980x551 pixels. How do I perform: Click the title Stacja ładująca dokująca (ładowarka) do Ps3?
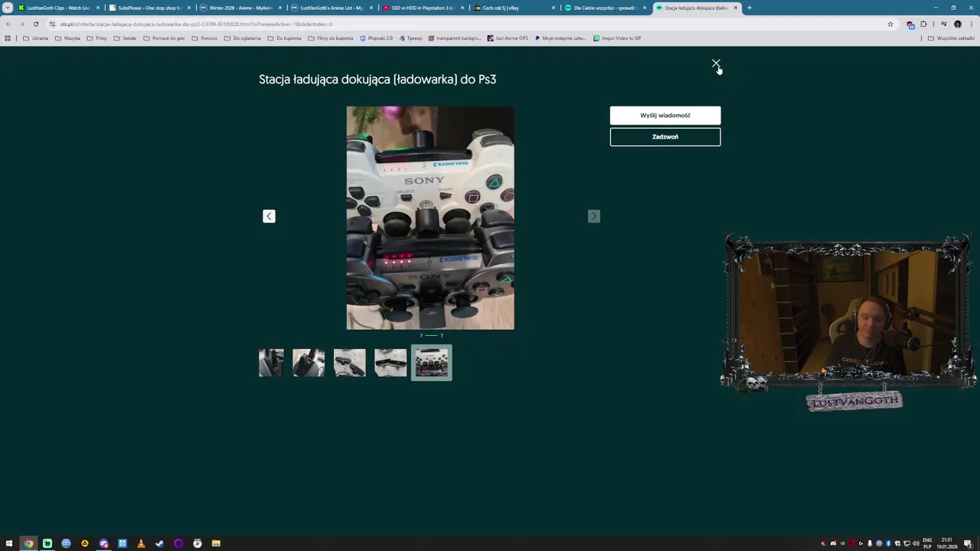tap(377, 79)
